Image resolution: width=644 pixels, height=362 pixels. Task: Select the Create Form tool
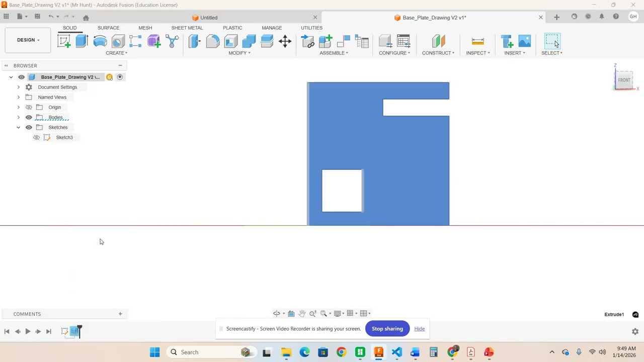coord(154,41)
